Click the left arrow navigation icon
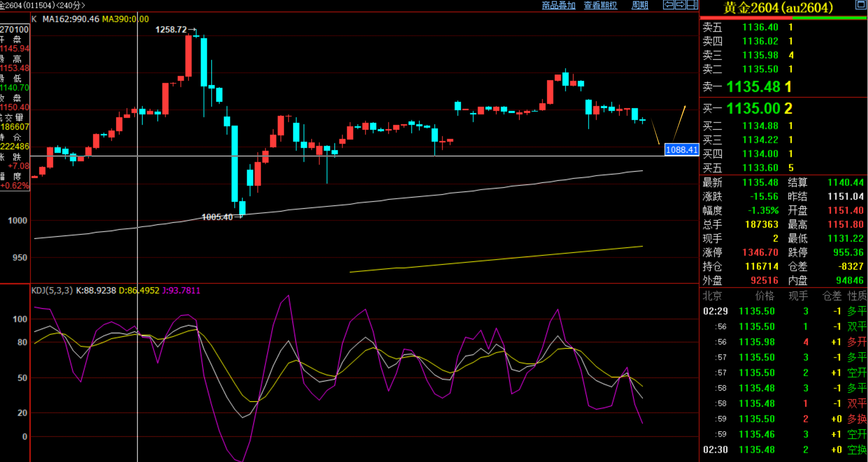868x462 pixels. 668,5
